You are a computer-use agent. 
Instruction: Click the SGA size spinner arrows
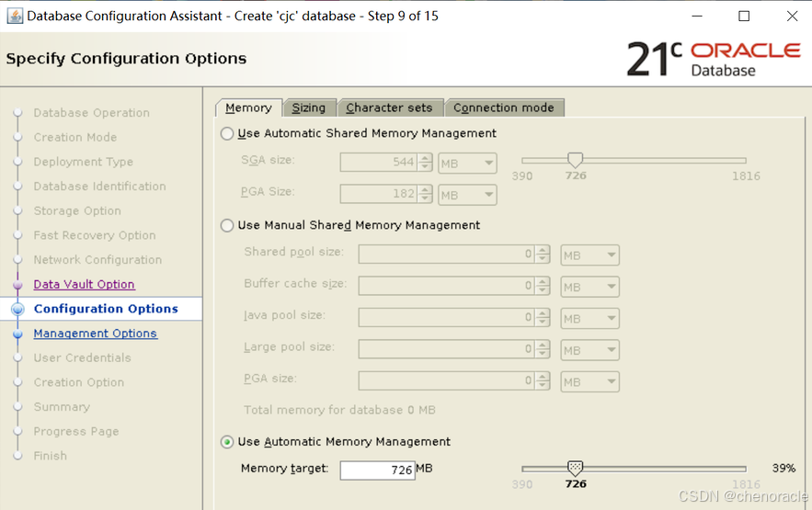tap(425, 163)
